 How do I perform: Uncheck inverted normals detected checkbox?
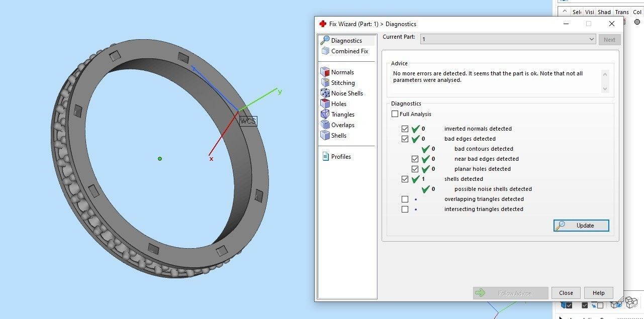click(405, 129)
